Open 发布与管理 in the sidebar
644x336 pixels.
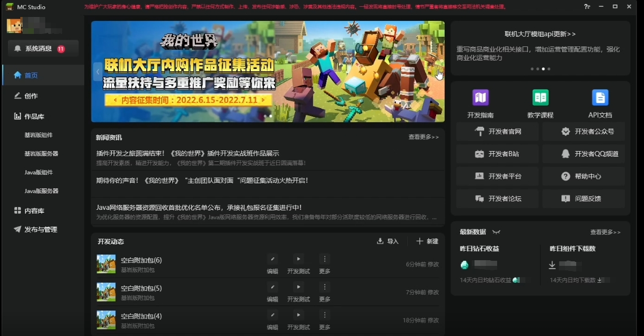point(40,230)
